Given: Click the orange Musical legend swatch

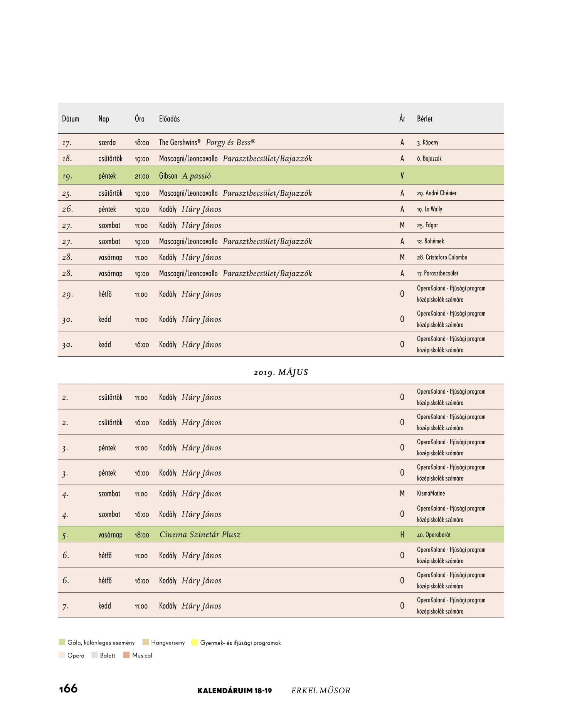Looking at the screenshot, I should 126,655.
